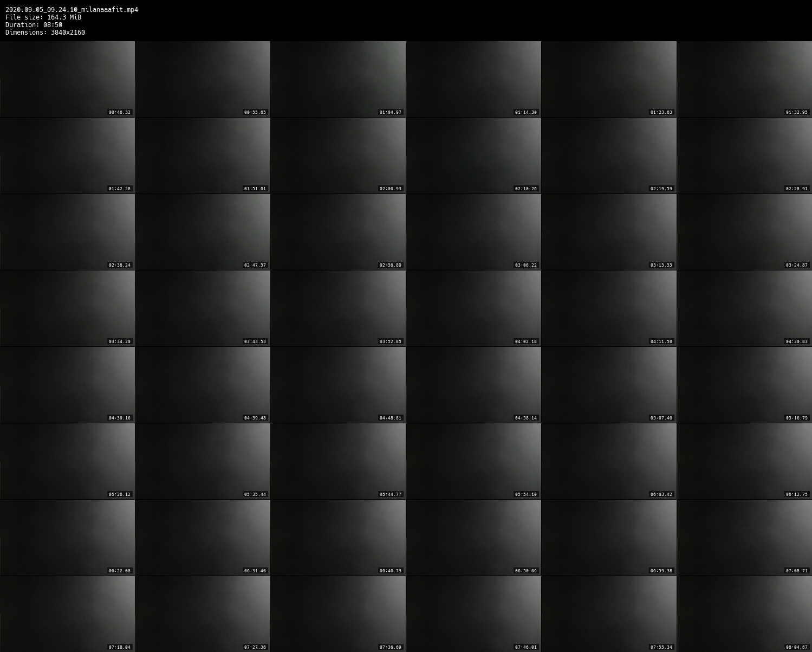Screen dimensions: 812x652
Task: Select the thumbnail at 04:48.81
Action: pos(338,385)
